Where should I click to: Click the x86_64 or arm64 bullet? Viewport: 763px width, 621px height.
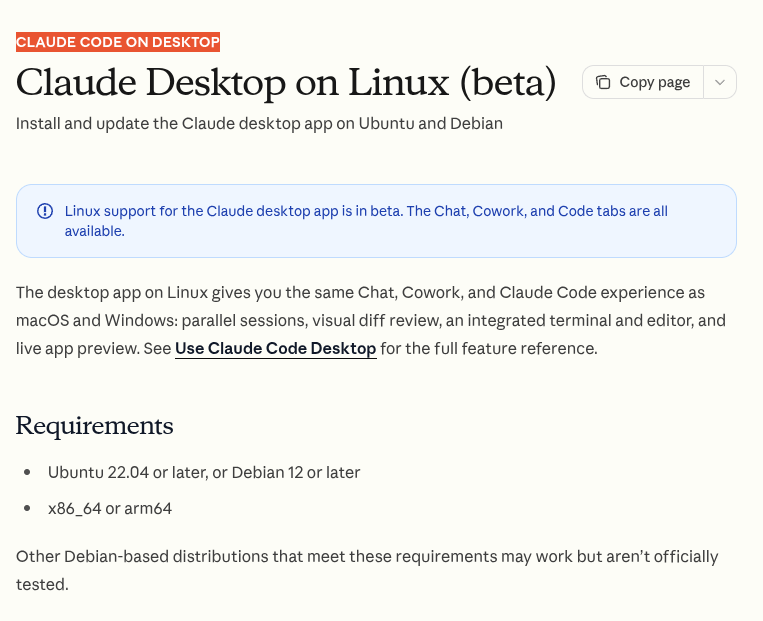110,509
